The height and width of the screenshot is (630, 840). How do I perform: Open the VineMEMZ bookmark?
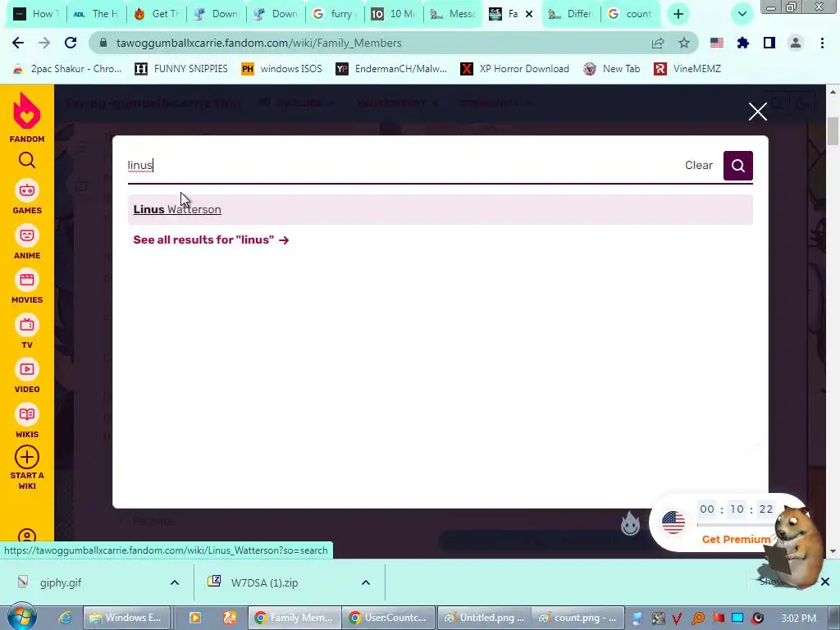coord(688,69)
